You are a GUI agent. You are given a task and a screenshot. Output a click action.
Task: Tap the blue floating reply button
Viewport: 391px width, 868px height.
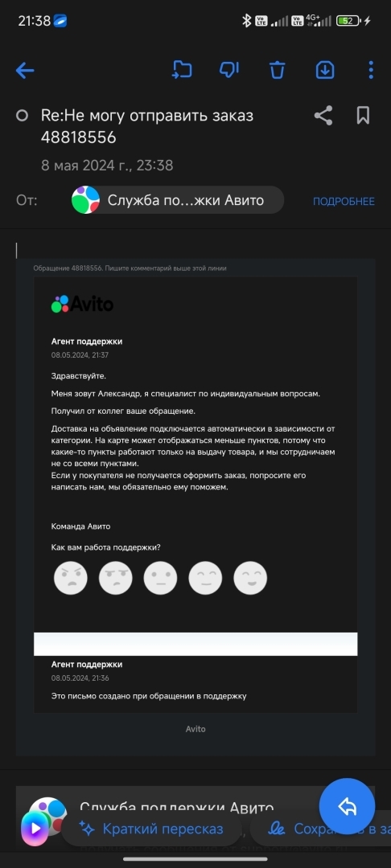pyautogui.click(x=348, y=806)
